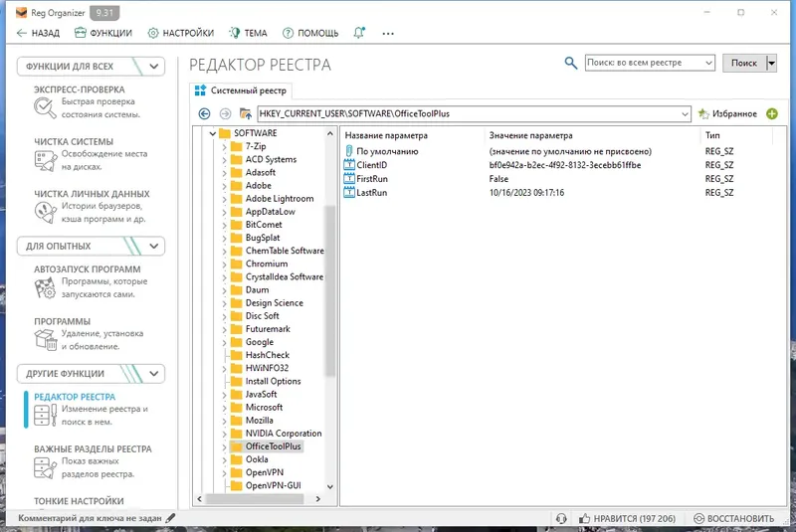The width and height of the screenshot is (796, 532).
Task: Open Чистка системы disk cleanup
Action: pyautogui.click(x=92, y=154)
